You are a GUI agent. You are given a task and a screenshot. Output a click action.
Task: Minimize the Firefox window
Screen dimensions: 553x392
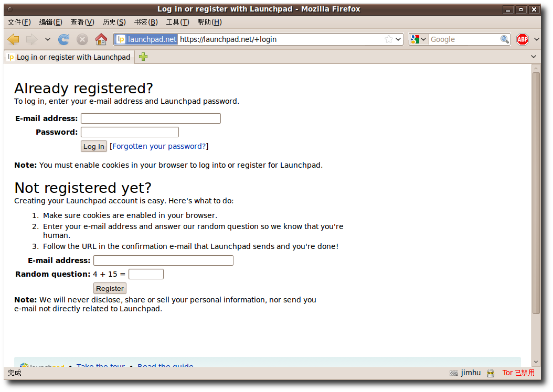(x=508, y=9)
